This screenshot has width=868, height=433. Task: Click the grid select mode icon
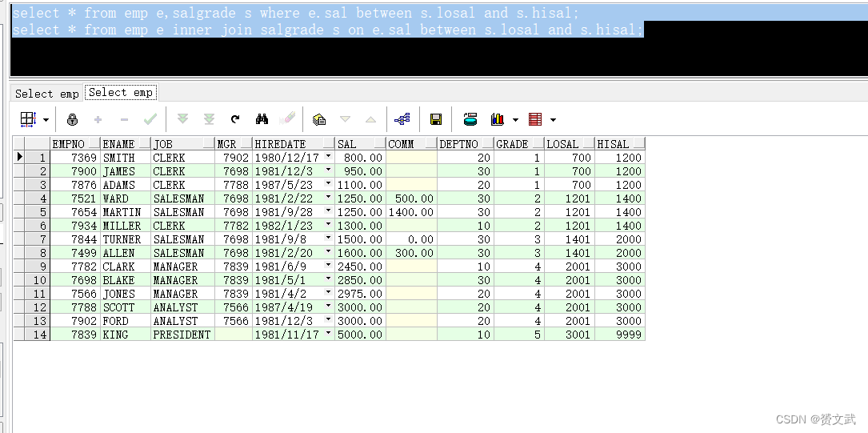tap(28, 119)
